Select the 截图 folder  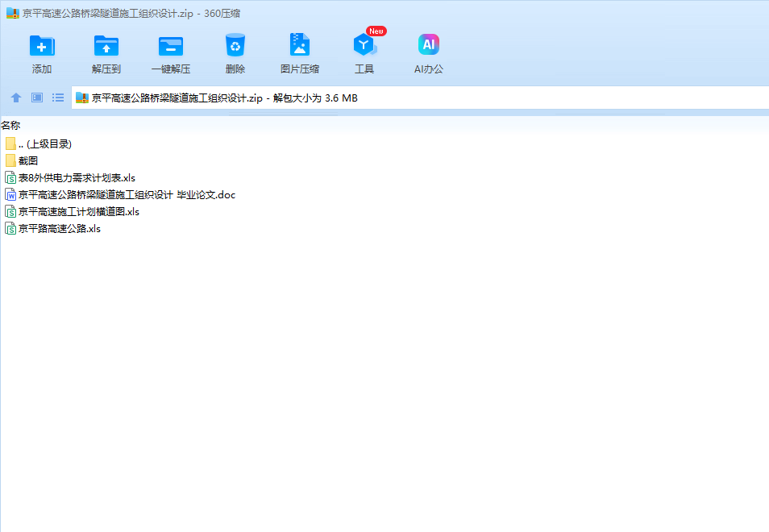[22, 160]
